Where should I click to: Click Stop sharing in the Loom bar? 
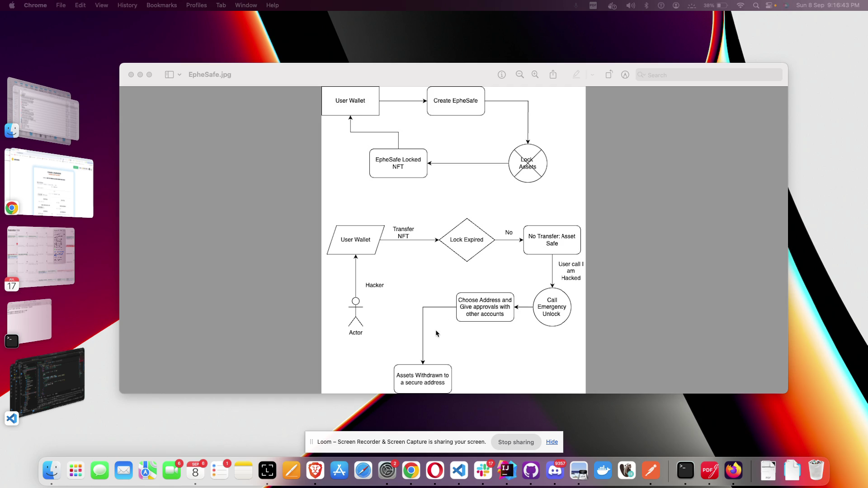516,442
